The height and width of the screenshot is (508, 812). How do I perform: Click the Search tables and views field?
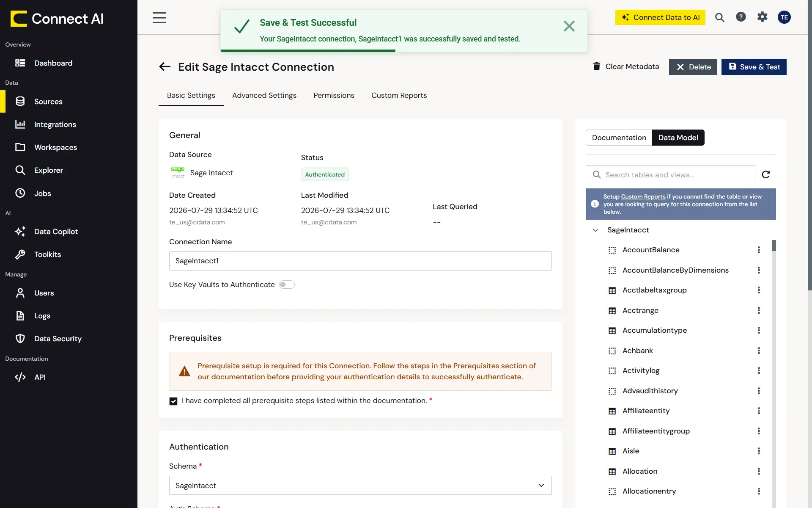click(x=670, y=175)
